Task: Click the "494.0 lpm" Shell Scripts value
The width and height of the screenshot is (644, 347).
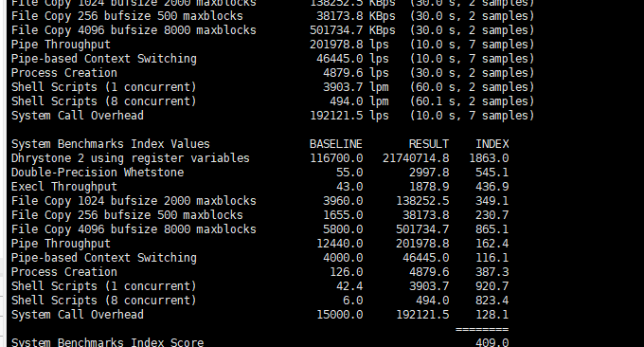Action: pos(359,101)
